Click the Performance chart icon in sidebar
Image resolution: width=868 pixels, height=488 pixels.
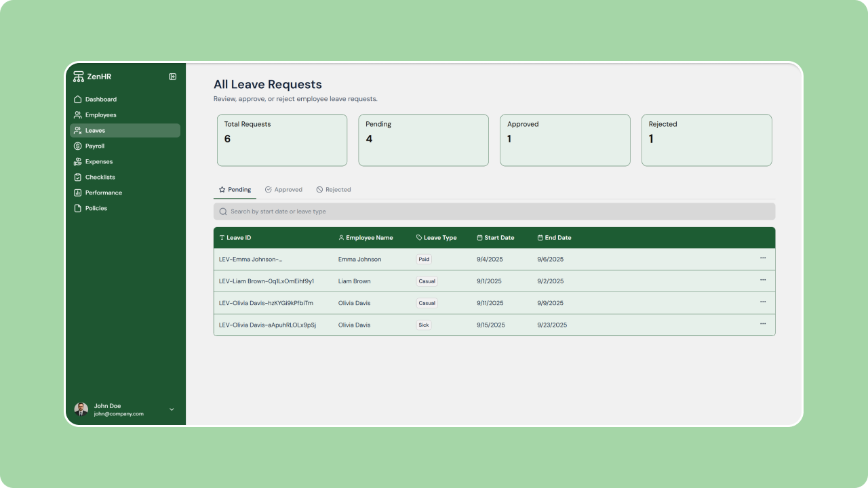click(78, 192)
